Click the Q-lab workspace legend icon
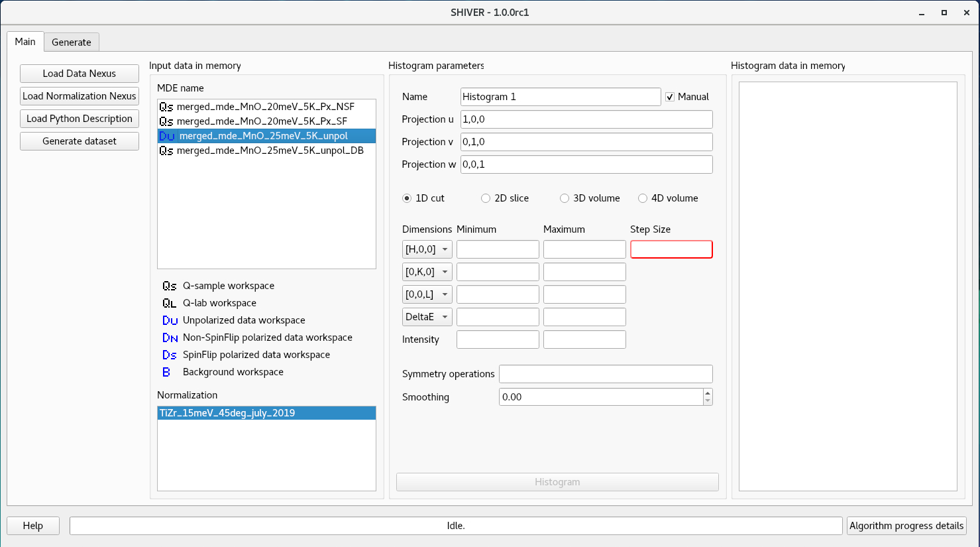 pos(170,303)
